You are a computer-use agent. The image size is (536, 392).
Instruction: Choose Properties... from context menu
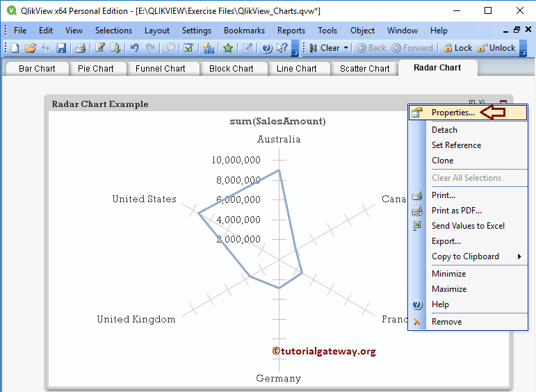(468, 113)
